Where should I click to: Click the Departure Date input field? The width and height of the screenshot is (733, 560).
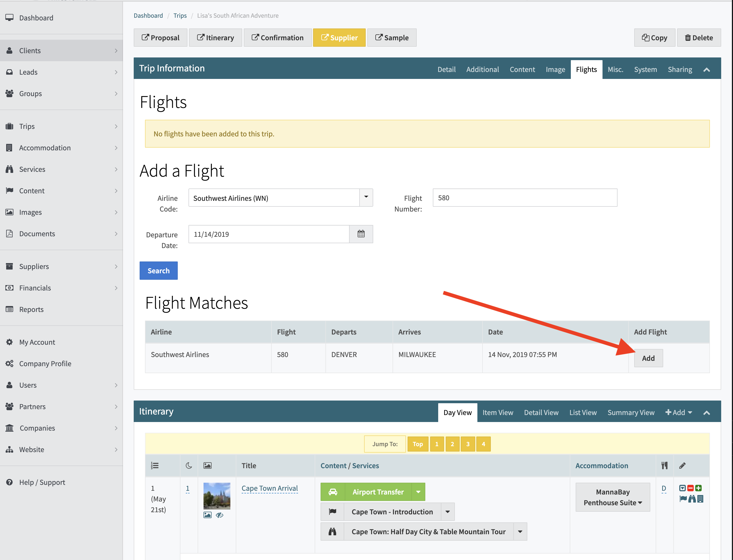coord(269,234)
